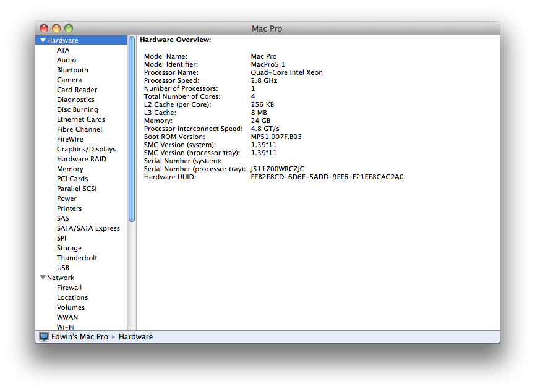
Task: Select Disc Burning entry
Action: click(77, 109)
